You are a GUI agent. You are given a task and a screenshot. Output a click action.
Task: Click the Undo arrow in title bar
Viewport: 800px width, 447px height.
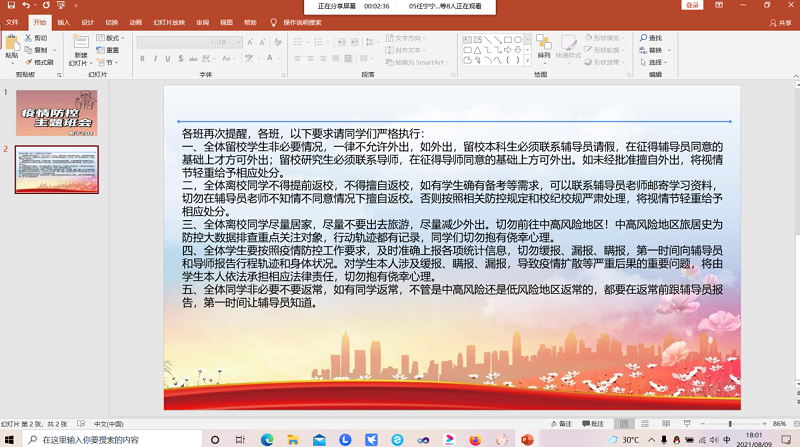coord(25,6)
